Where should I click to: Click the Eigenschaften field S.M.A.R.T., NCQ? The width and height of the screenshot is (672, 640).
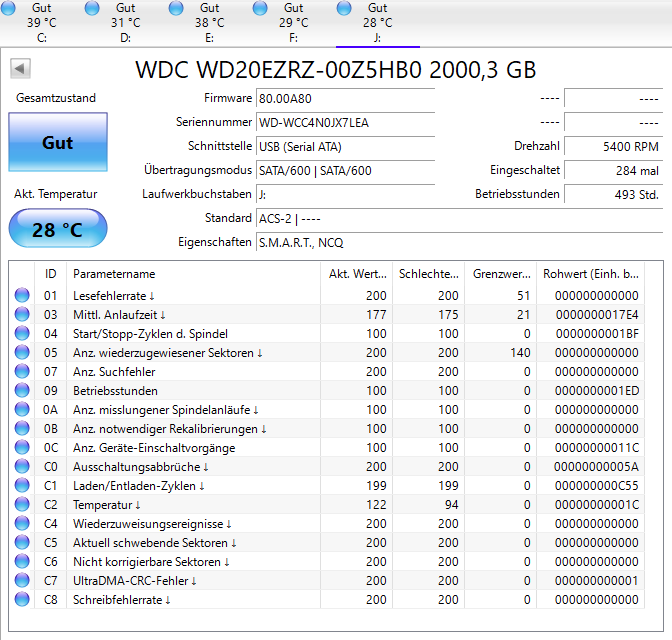pyautogui.click(x=459, y=243)
